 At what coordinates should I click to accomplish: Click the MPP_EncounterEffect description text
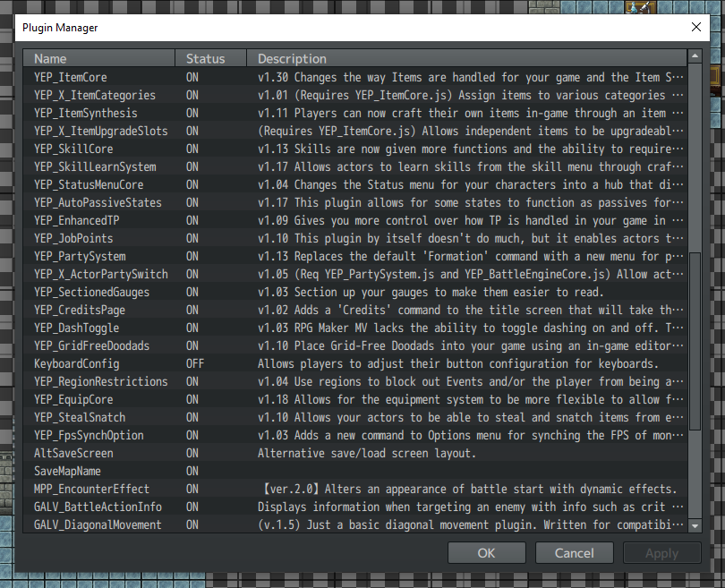coord(469,489)
